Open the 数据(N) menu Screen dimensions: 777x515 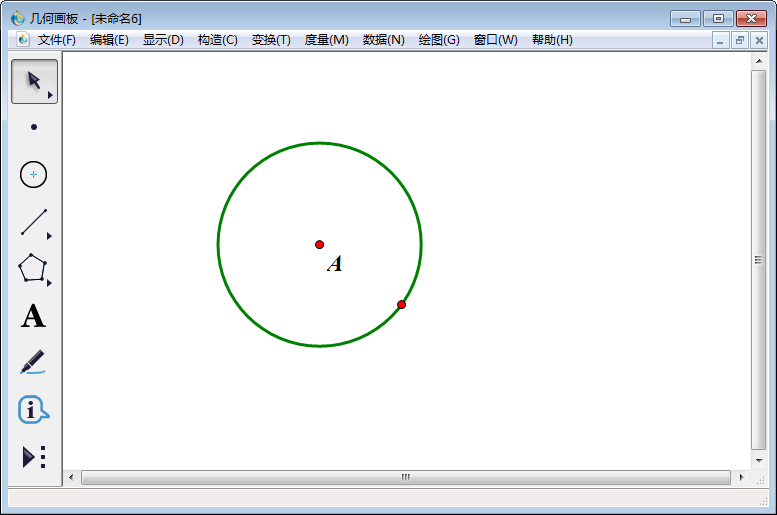384,40
